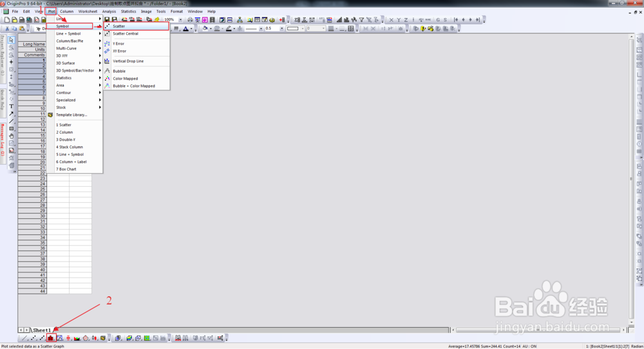Select the Pointer tool in left toolbox
The image size is (644, 349).
pos(11,40)
